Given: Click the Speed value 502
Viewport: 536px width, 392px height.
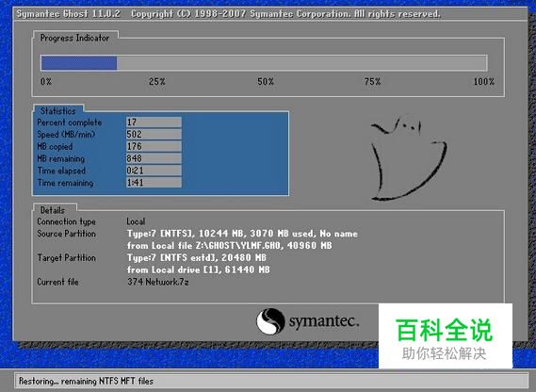Looking at the screenshot, I should pos(154,134).
